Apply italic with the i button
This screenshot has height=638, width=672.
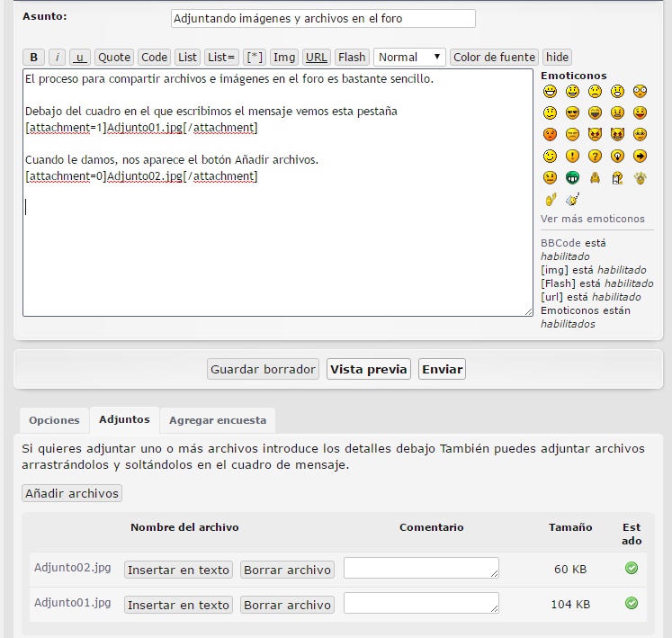pyautogui.click(x=57, y=57)
